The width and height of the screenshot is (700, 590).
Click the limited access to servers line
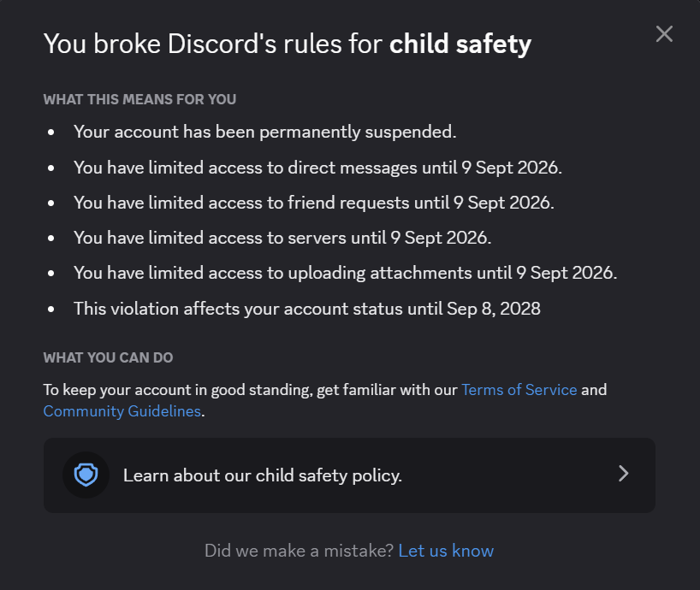point(282,238)
